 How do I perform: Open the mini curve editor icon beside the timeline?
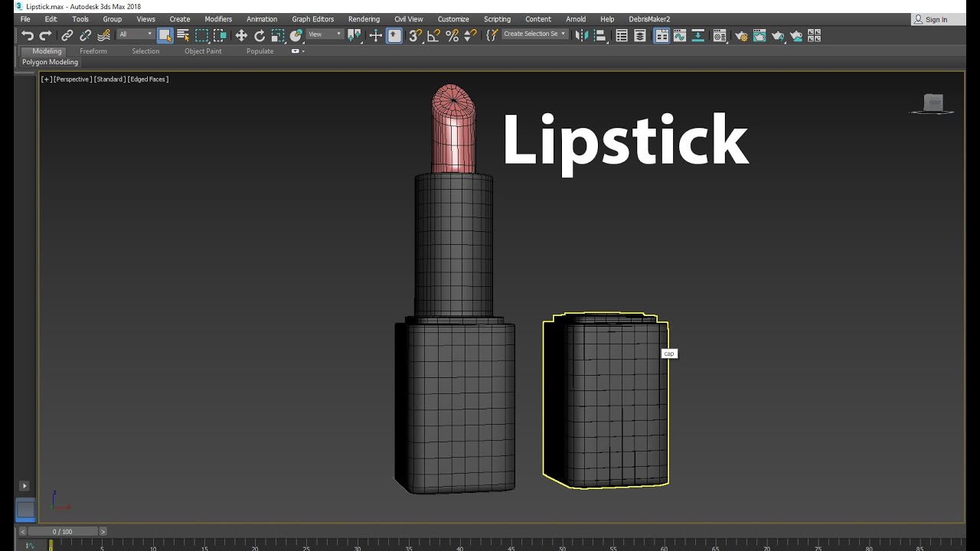tap(30, 546)
